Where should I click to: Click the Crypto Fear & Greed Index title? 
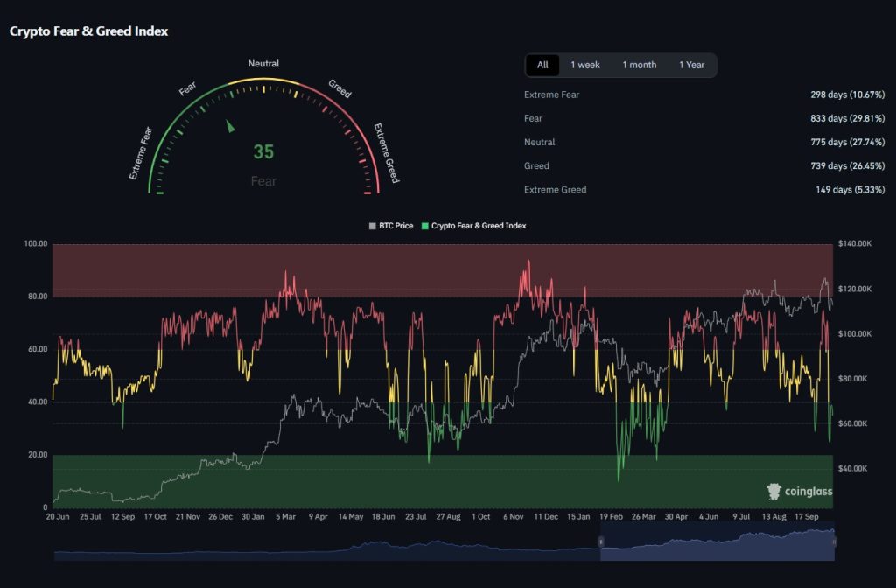coord(88,31)
